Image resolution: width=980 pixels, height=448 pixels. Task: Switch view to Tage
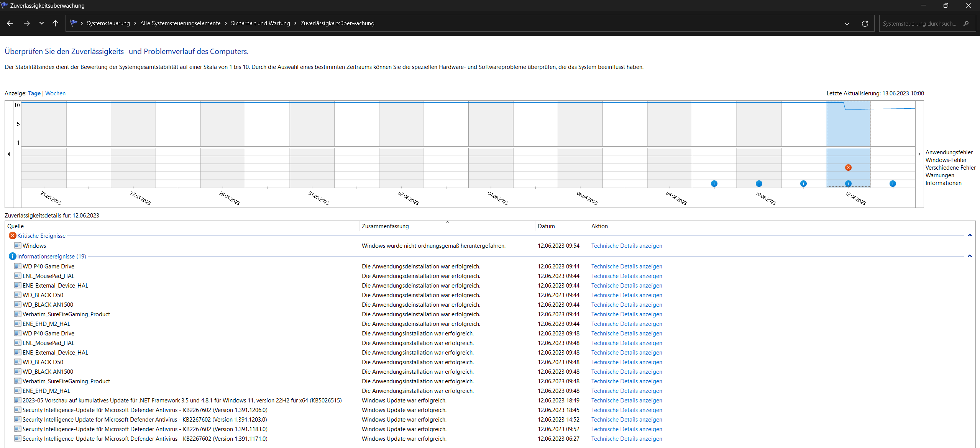[34, 93]
